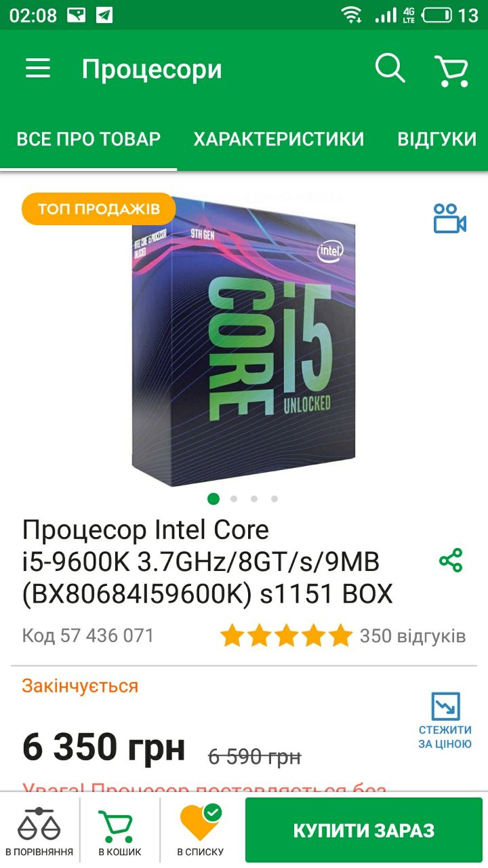
Task: Select the Все про товар tab
Action: click(89, 139)
